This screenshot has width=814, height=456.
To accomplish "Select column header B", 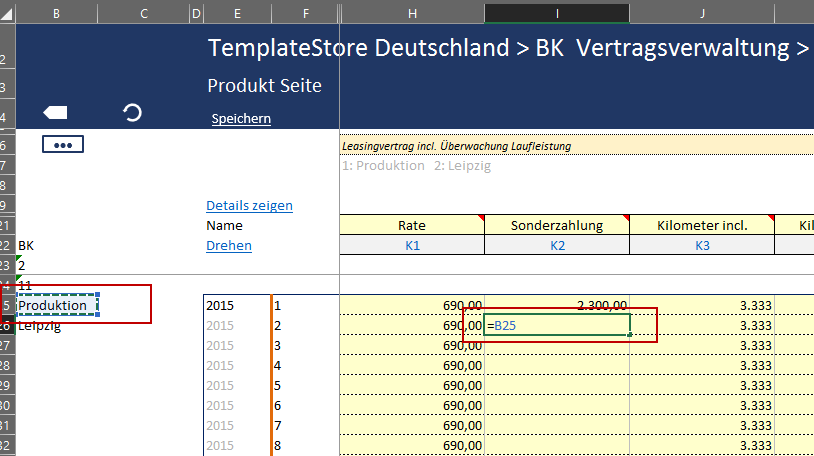I will coord(57,13).
